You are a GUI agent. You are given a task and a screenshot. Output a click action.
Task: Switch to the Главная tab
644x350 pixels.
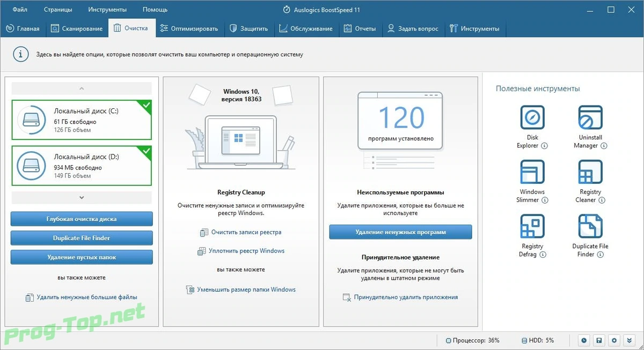(23, 28)
